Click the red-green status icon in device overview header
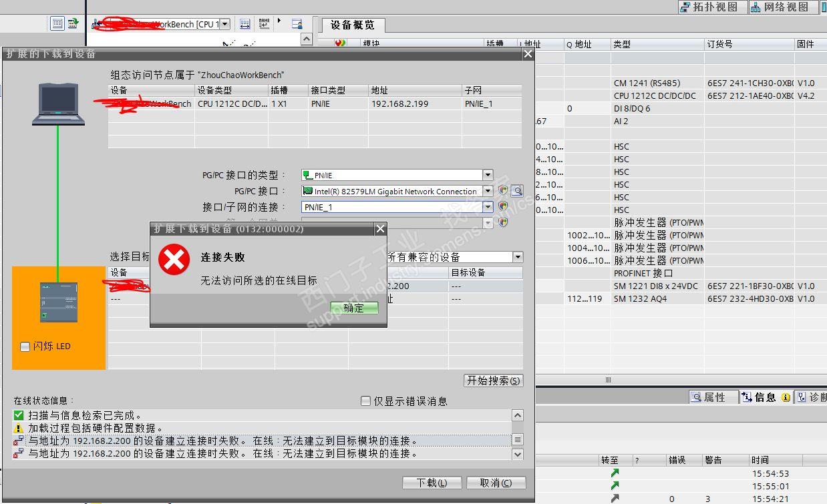 (x=341, y=43)
